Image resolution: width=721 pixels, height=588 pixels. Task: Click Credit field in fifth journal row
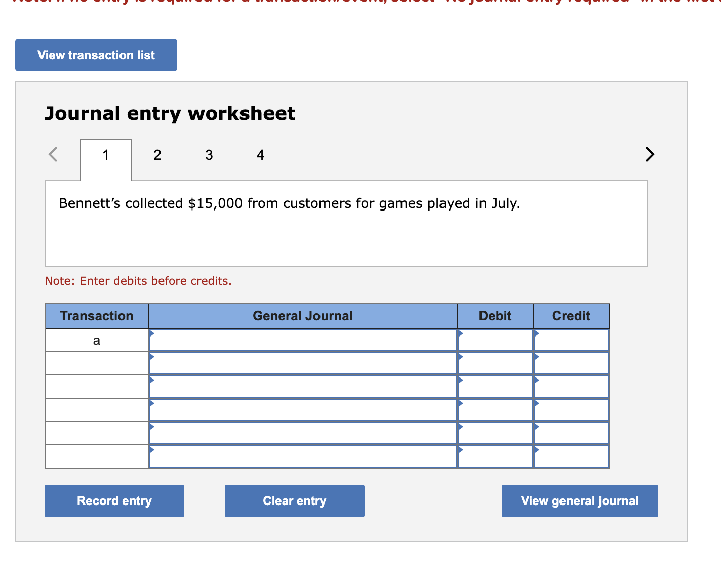point(571,433)
